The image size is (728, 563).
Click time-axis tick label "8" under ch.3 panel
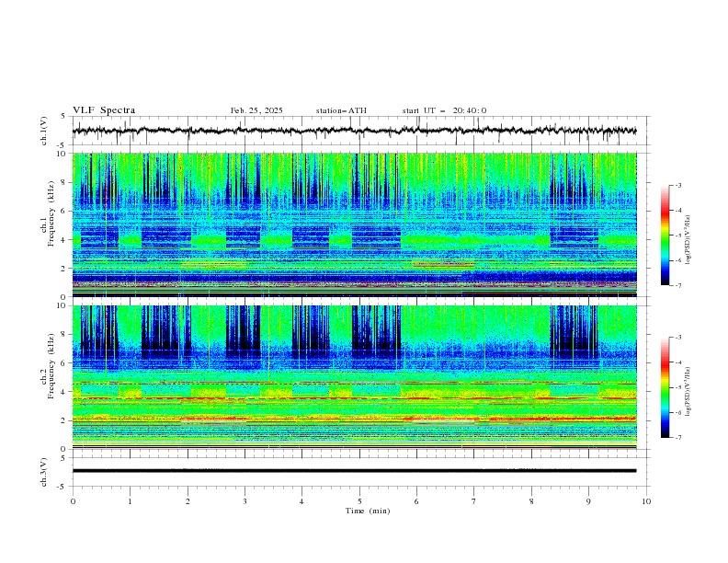point(531,501)
